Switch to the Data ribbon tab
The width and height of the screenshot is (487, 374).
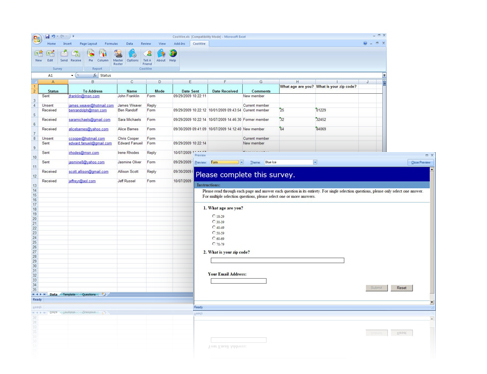point(130,44)
